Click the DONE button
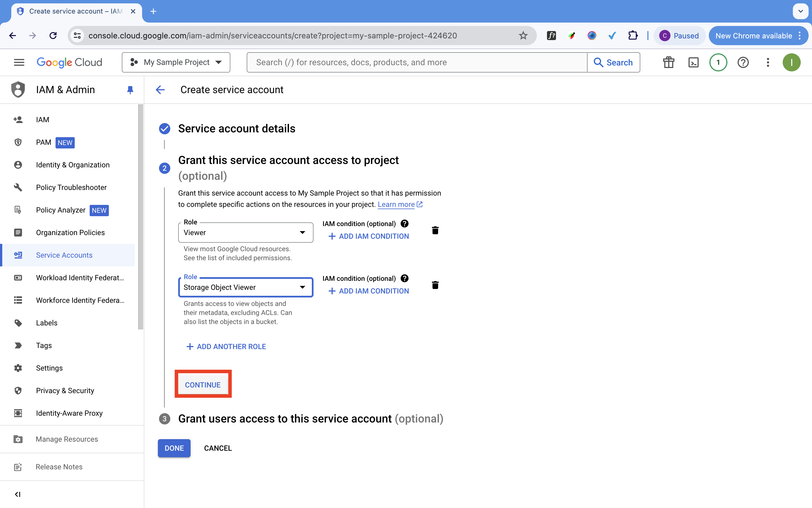 tap(174, 448)
